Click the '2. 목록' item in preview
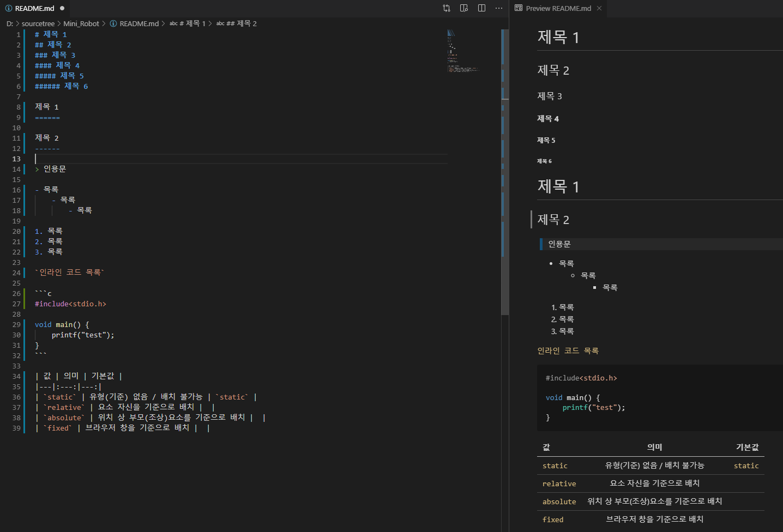 [562, 319]
